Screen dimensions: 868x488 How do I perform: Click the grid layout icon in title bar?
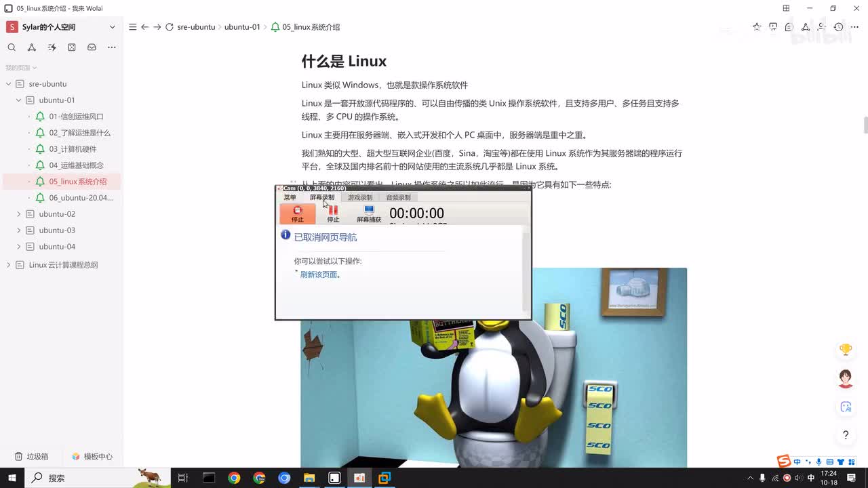(786, 8)
